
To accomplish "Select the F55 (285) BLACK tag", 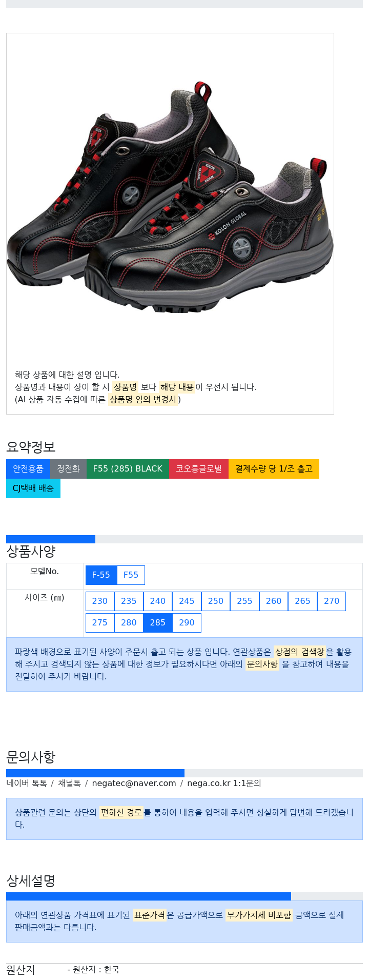I will point(128,468).
